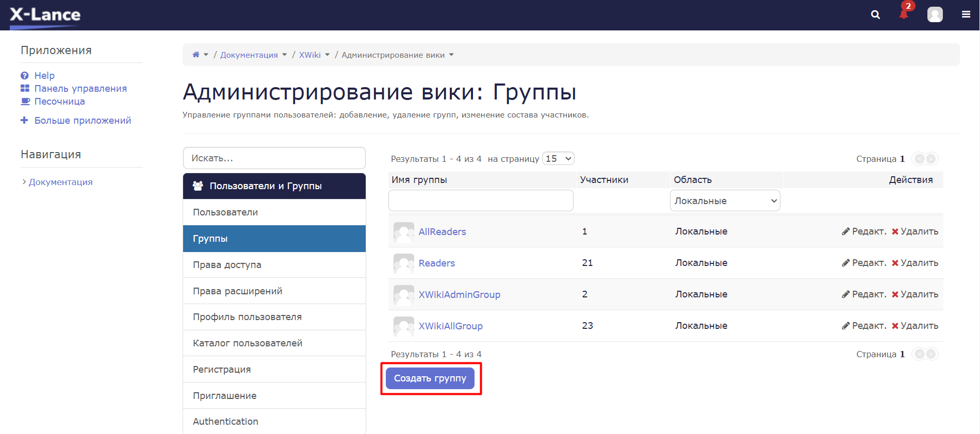Open the notifications bell
Viewport: 980px width, 434px height.
(x=904, y=13)
